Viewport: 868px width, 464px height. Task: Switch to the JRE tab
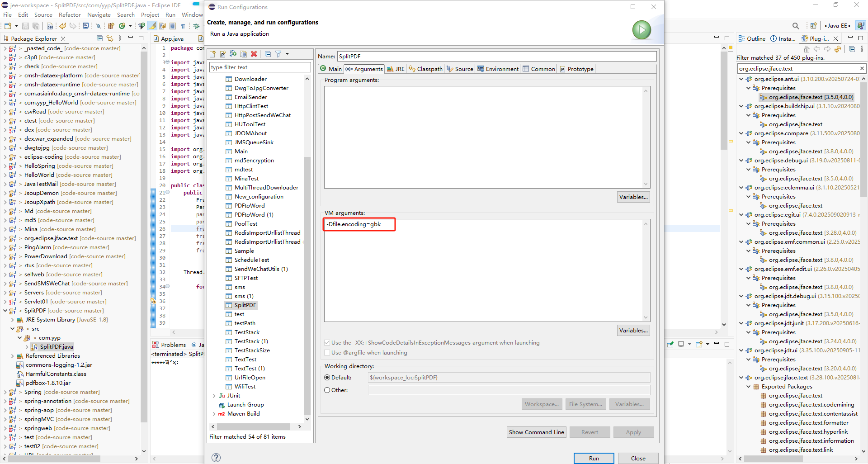396,69
